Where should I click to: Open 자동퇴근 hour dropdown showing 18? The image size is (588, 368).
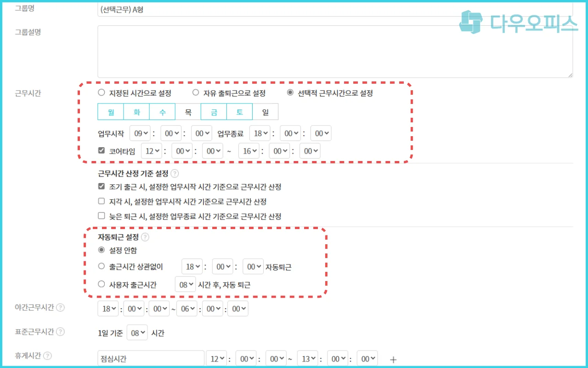(192, 267)
